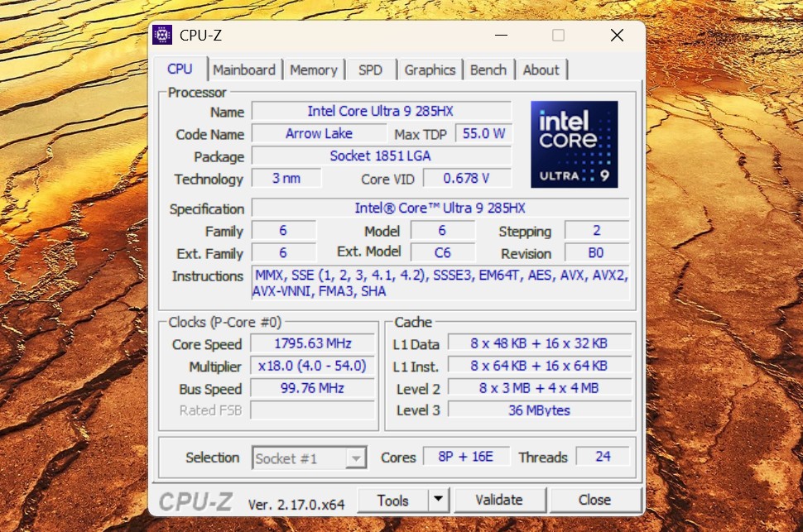803x532 pixels.
Task: Click the 99.76 MHz bus speed value
Action: pos(312,388)
